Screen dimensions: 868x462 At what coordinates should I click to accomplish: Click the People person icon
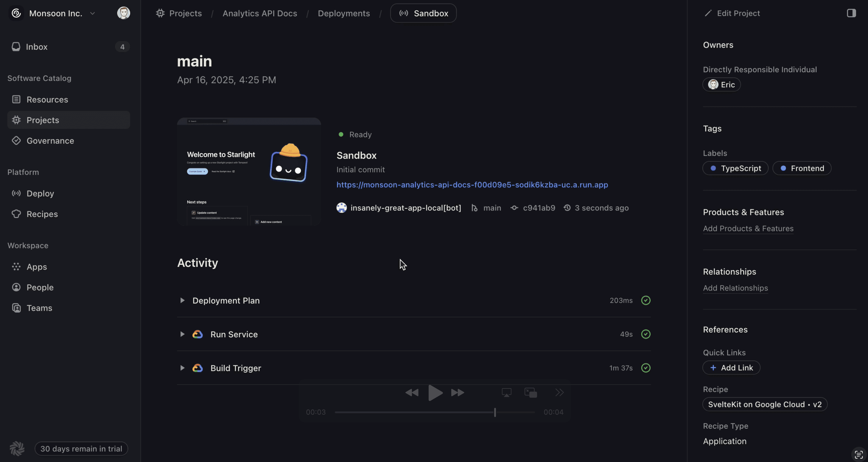click(16, 287)
